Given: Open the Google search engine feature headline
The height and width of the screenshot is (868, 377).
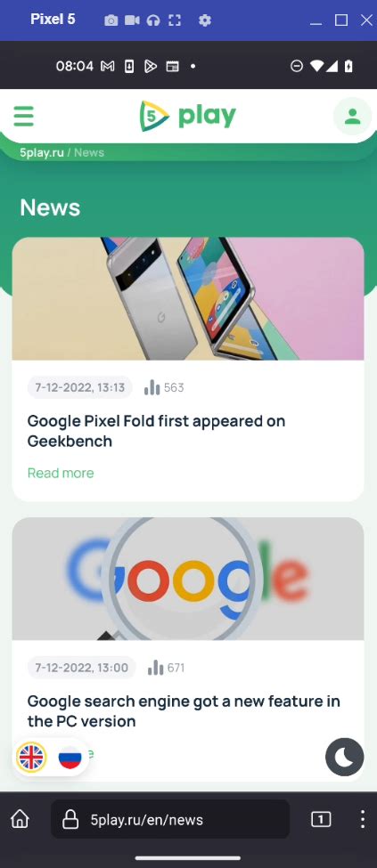Looking at the screenshot, I should (x=184, y=711).
